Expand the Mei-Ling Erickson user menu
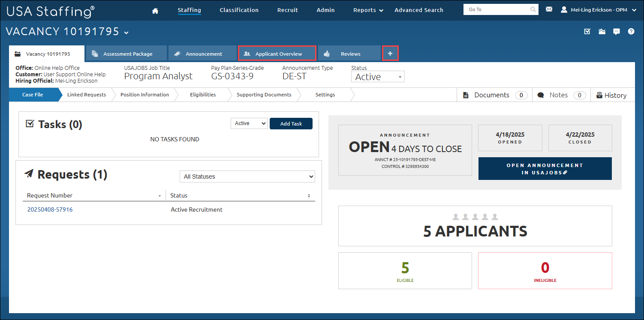The width and height of the screenshot is (644, 320). click(599, 9)
